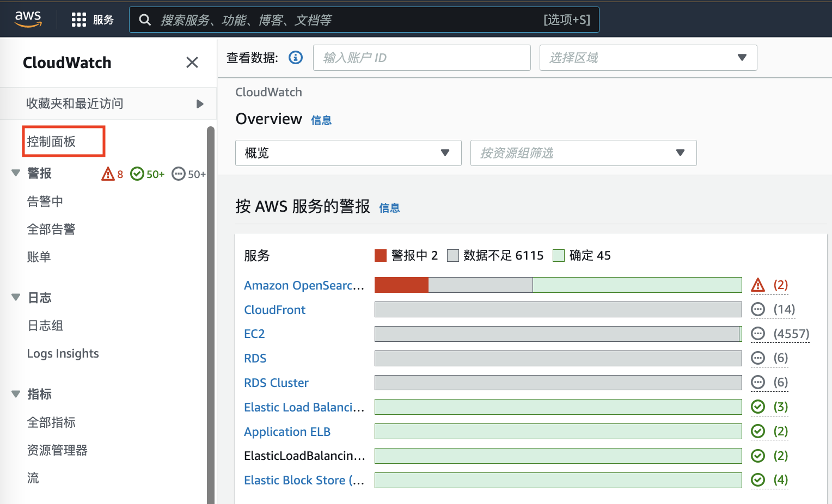Click the alarm warning icon for Amazon OpenSearch
Image resolution: width=832 pixels, height=504 pixels.
click(758, 285)
